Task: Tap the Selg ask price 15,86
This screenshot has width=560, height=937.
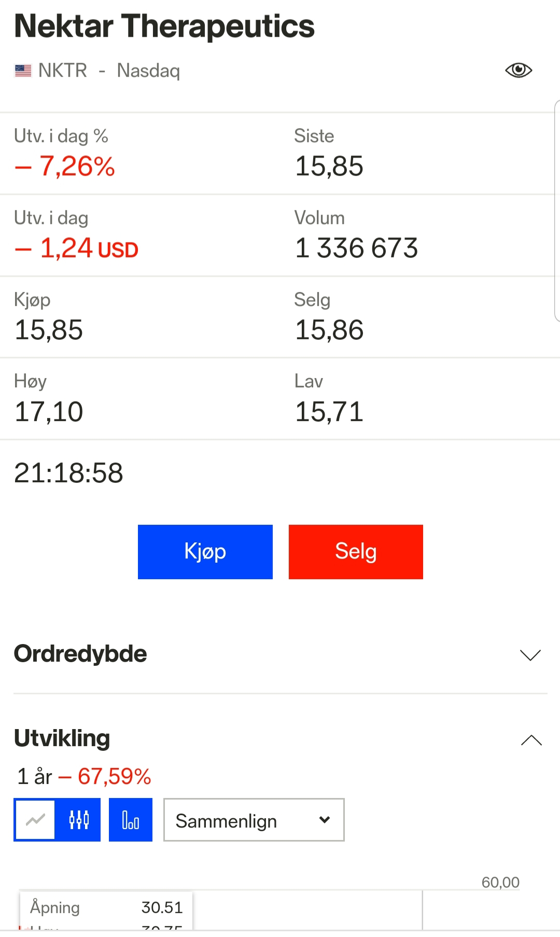Action: click(329, 330)
